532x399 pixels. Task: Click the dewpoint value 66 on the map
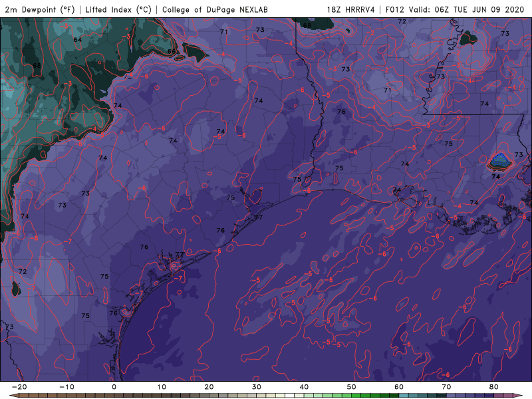pyautogui.click(x=172, y=52)
